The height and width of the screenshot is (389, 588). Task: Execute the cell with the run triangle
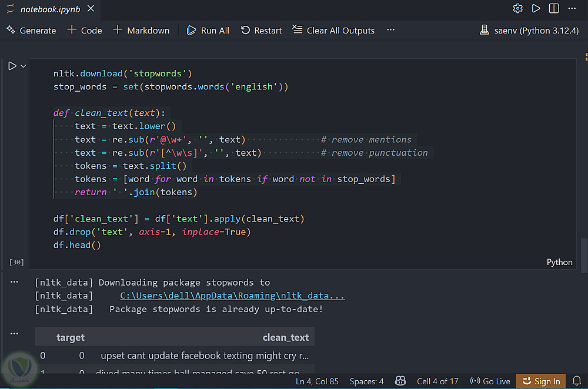pos(12,66)
